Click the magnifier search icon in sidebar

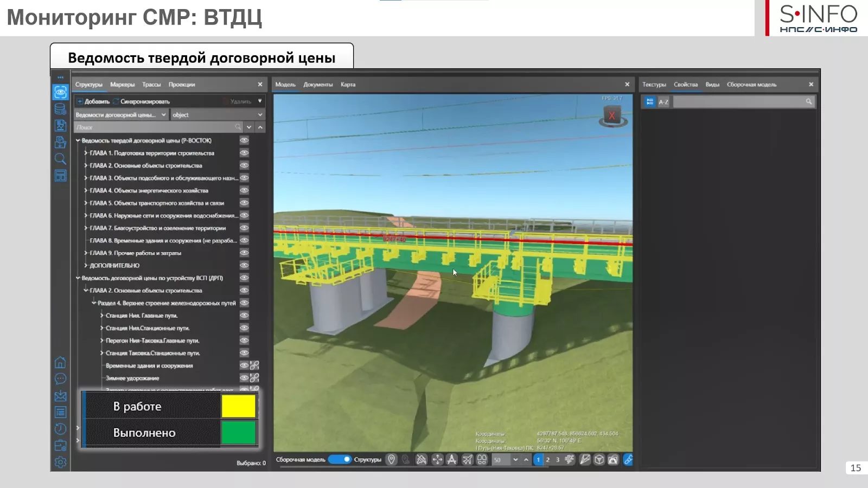pyautogui.click(x=60, y=159)
